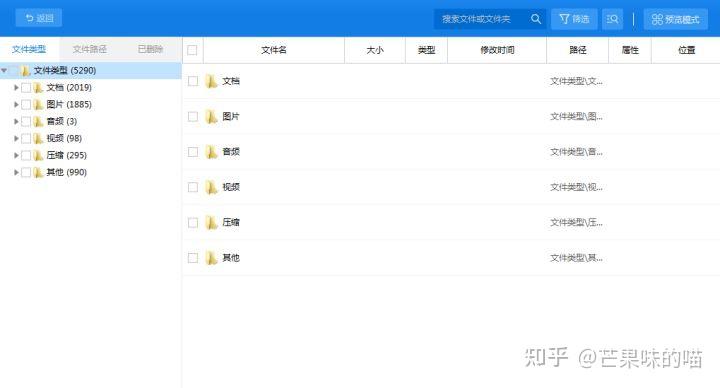Screen dimensions: 720x388
Task: Sort by the 修改时间 column header
Action: tap(497, 50)
